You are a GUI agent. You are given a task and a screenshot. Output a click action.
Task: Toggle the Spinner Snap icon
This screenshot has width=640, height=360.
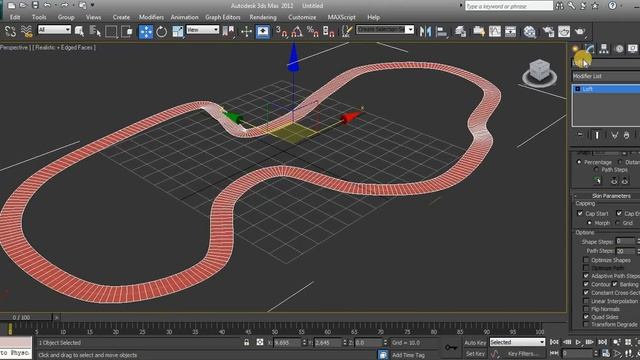click(x=329, y=31)
